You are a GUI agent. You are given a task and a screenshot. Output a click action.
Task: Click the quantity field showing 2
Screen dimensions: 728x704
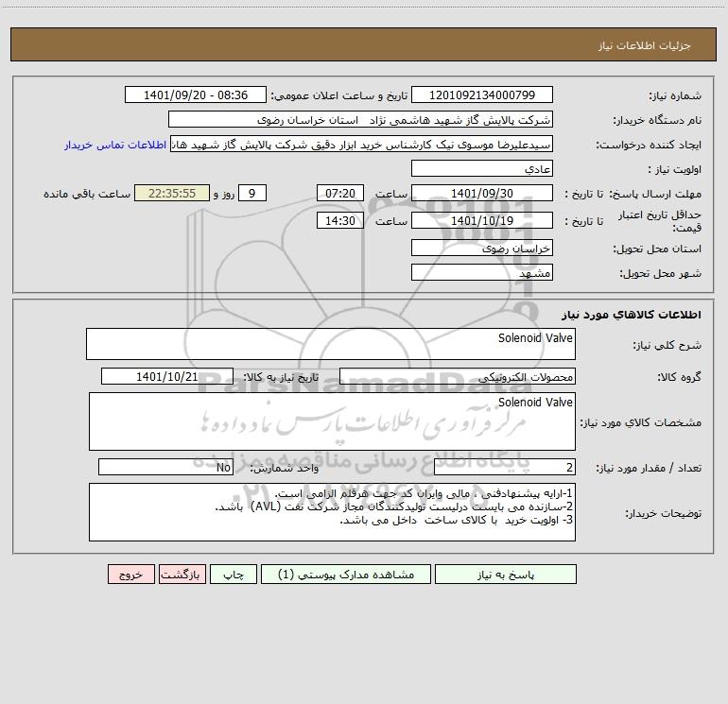[505, 468]
